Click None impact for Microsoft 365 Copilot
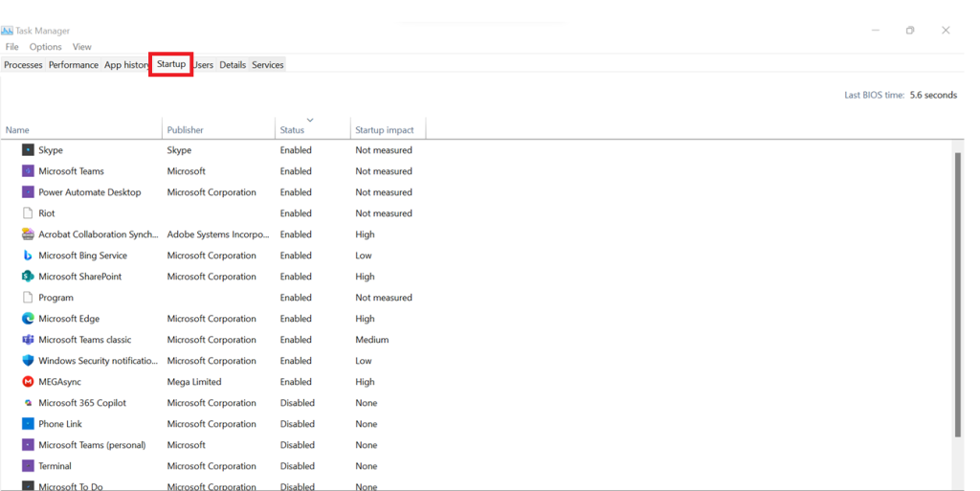The height and width of the screenshot is (491, 980). (x=367, y=403)
